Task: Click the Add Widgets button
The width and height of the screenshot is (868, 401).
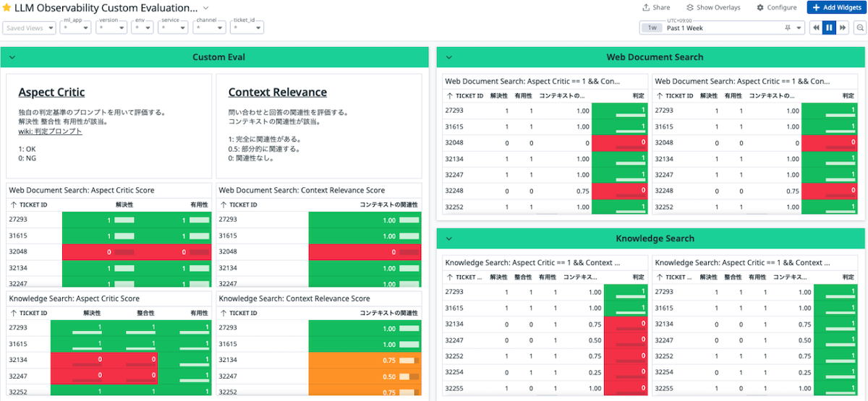Action: coord(835,7)
